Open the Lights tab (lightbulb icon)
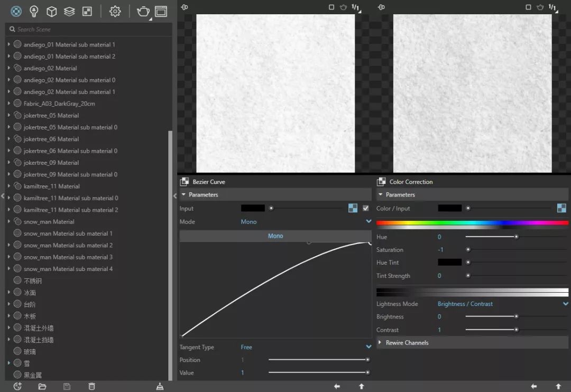The width and height of the screenshot is (571, 392). coord(34,11)
